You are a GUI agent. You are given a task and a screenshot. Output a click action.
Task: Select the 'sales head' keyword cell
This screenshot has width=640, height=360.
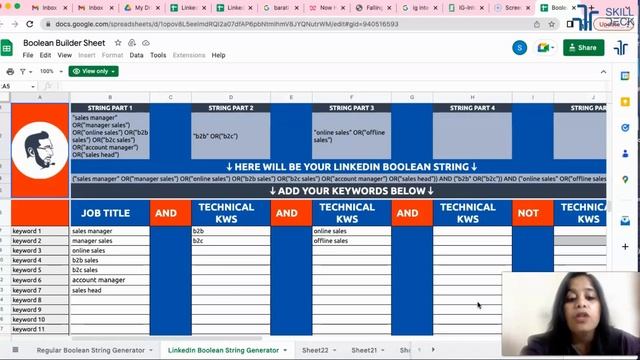(110, 290)
